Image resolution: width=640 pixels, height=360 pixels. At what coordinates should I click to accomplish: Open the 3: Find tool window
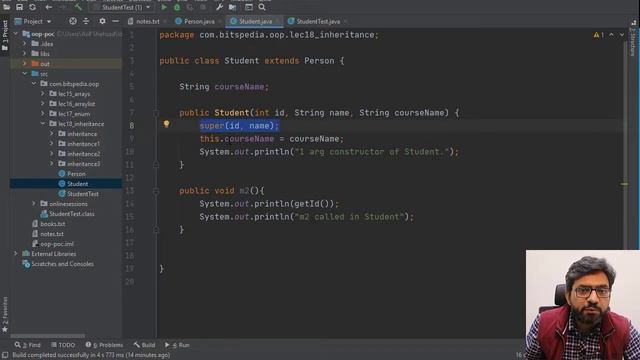tap(28, 345)
